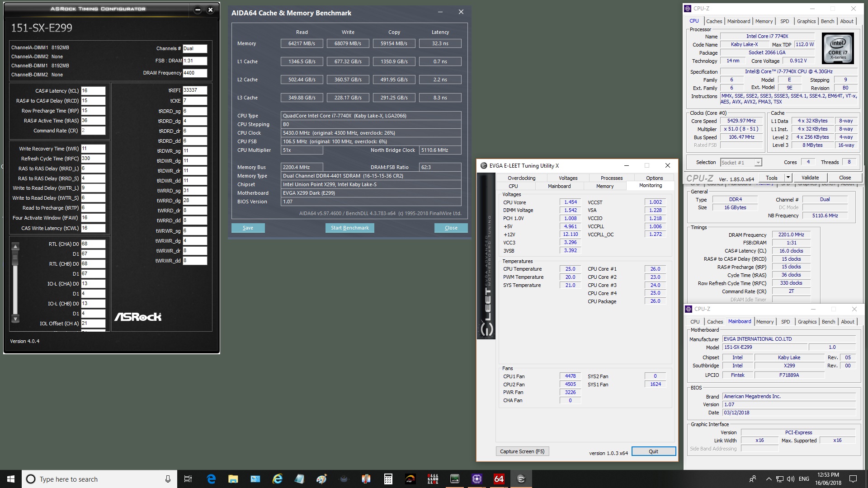Click the Cortana microphone icon
868x488 pixels.
point(168,479)
